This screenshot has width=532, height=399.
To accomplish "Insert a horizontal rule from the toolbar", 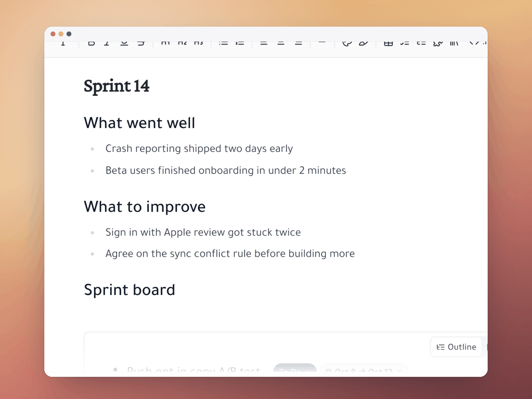I will 322,43.
